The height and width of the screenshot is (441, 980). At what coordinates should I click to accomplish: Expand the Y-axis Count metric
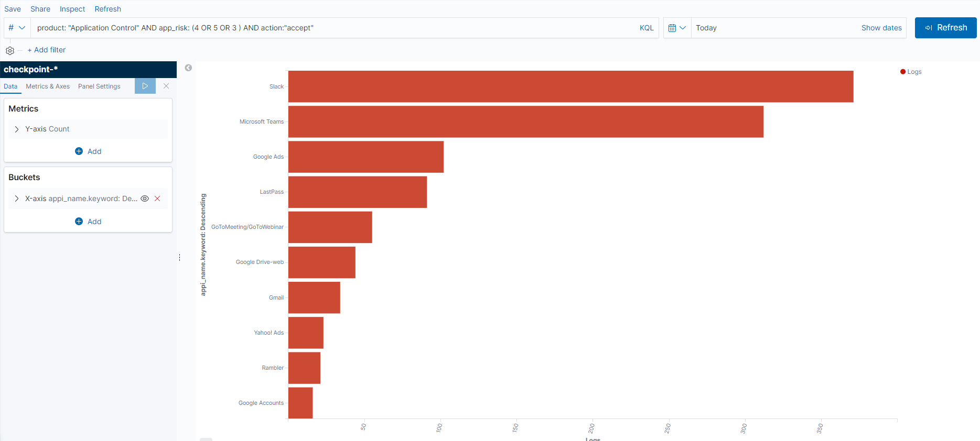(17, 129)
